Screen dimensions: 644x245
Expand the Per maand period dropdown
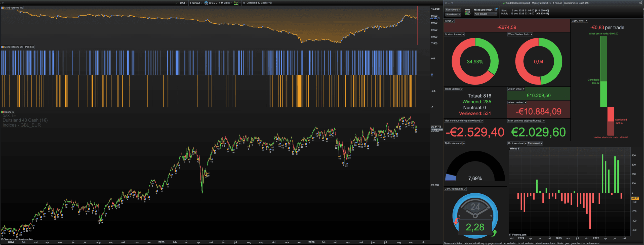[535, 143]
